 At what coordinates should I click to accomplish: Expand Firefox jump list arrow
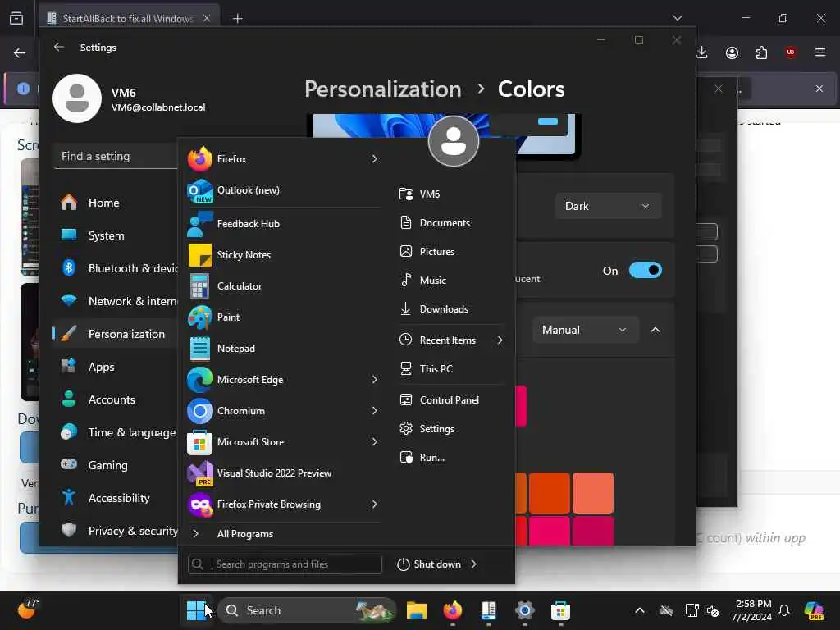[374, 159]
